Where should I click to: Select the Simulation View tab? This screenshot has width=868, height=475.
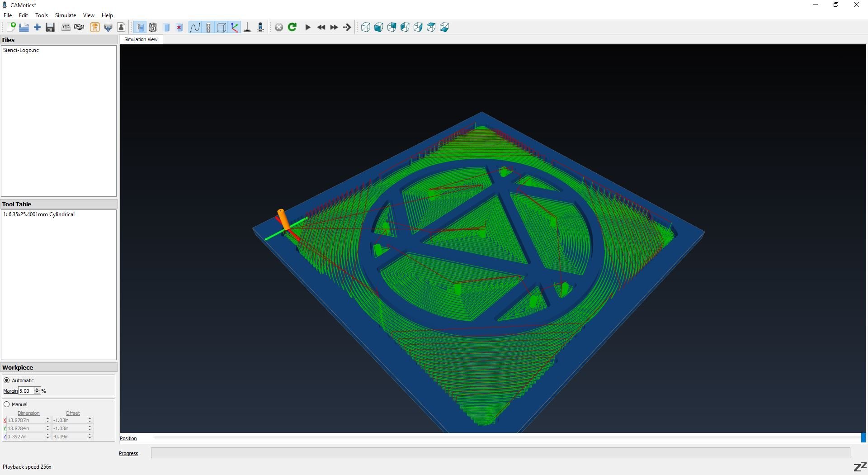(x=141, y=39)
